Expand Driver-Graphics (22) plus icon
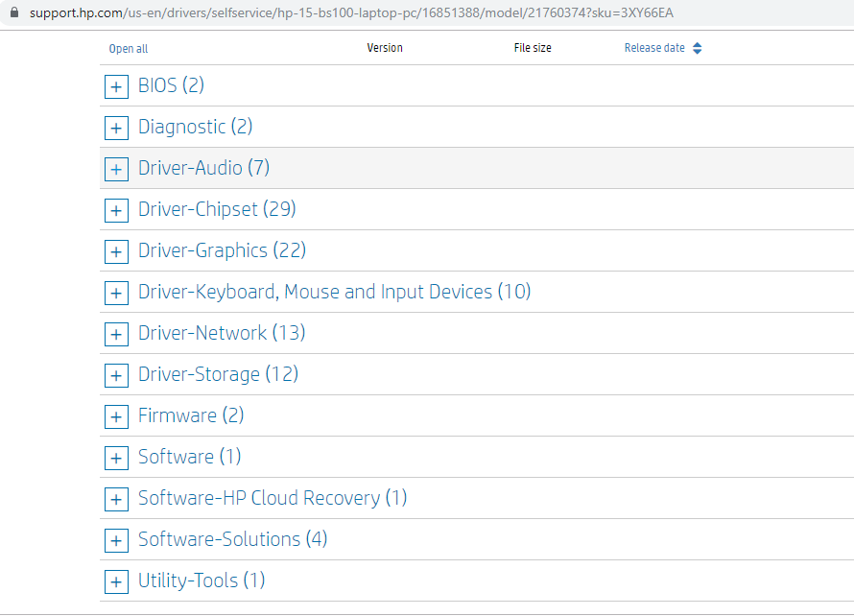The image size is (854, 616). click(x=116, y=251)
